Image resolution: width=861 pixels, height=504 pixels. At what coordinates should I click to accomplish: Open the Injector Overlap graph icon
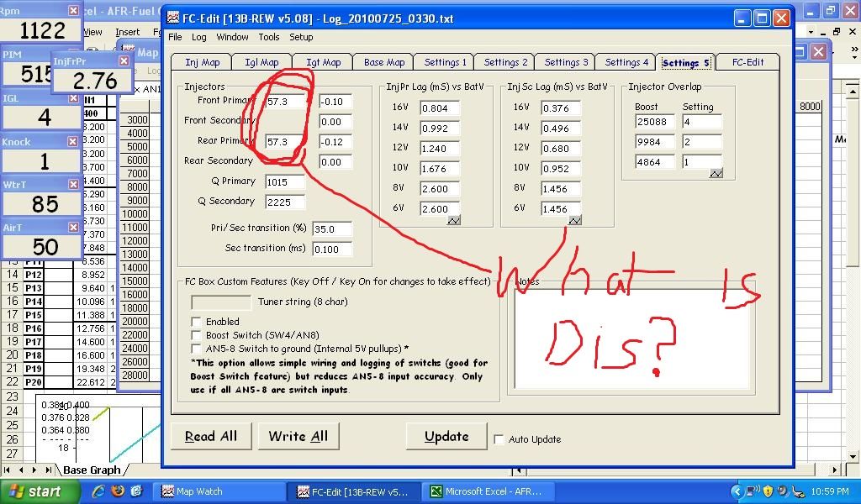point(716,173)
